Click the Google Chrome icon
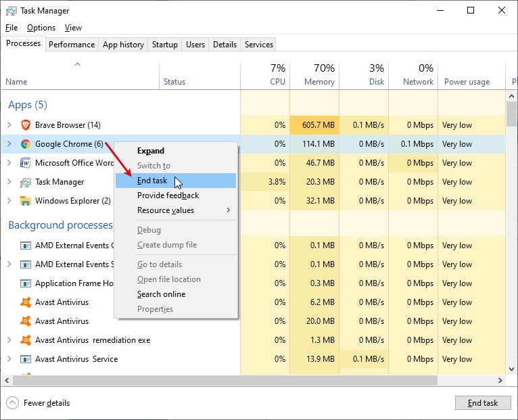Viewport: 518px width, 420px height. (x=26, y=144)
